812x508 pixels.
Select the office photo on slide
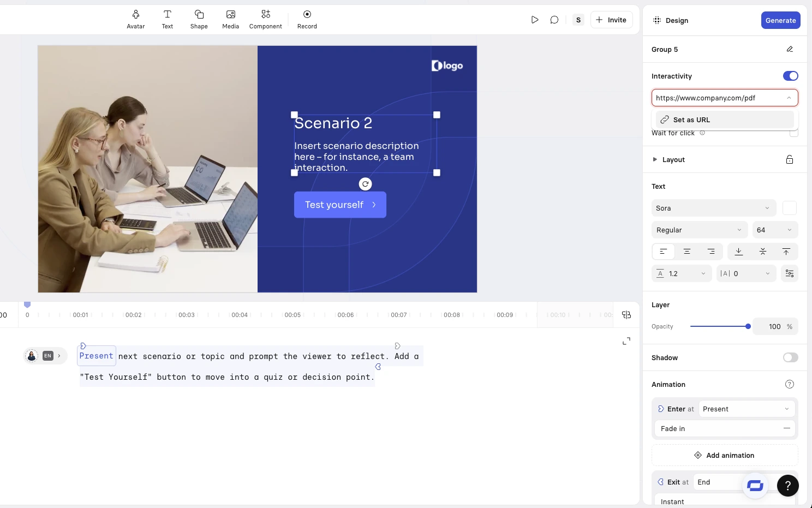(x=147, y=169)
